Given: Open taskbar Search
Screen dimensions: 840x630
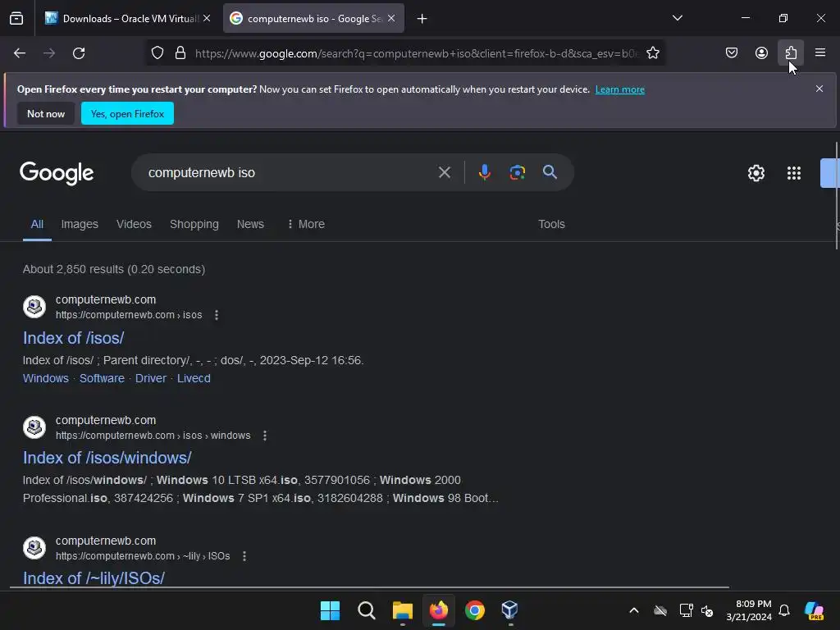Looking at the screenshot, I should [367, 610].
